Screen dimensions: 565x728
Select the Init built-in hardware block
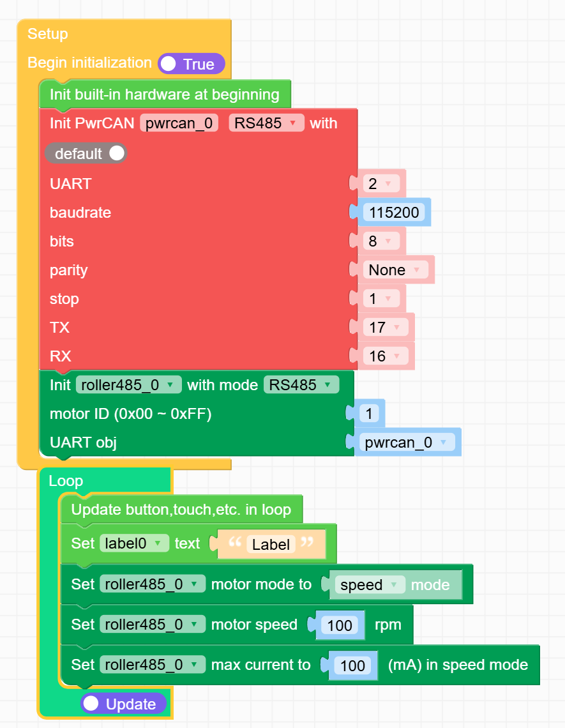[x=165, y=95]
